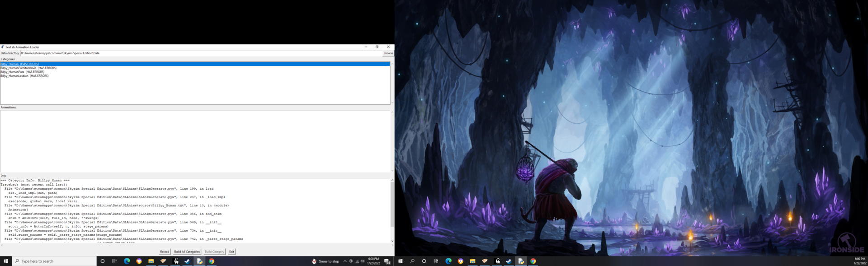The image size is (868, 266).
Task: Click the Python app on second monitor taskbar
Action: [x=521, y=261]
